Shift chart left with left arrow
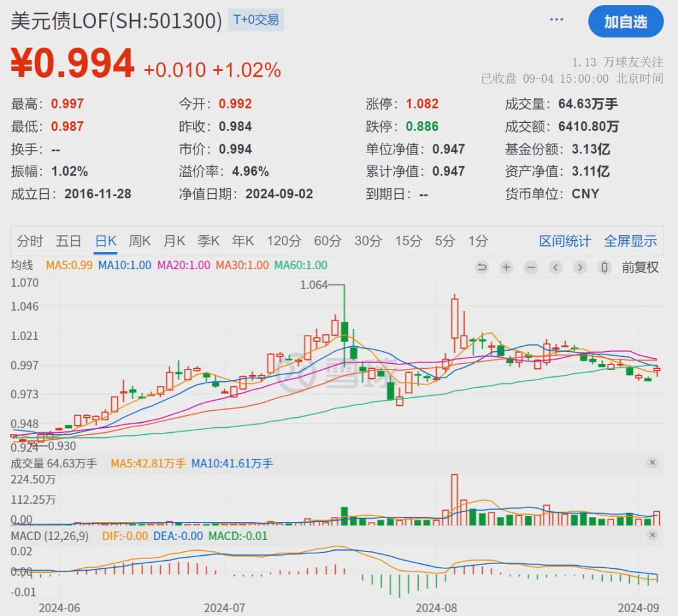 click(556, 267)
